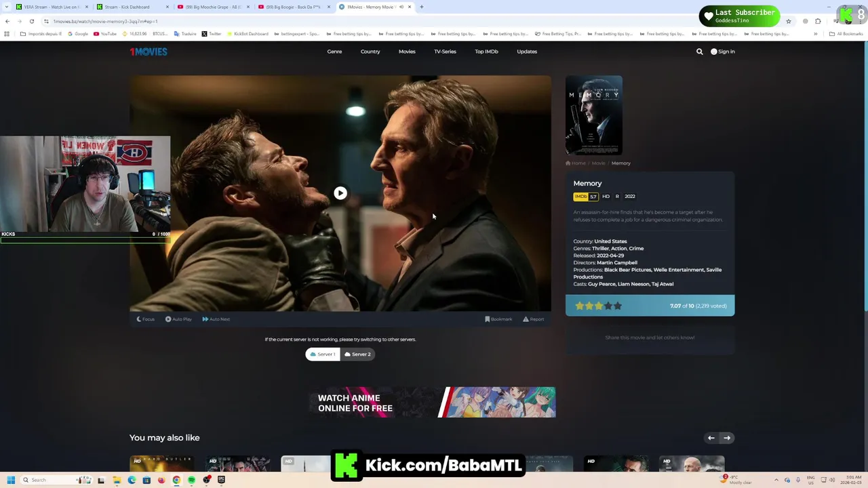Show next 'You may also like' items

click(727, 438)
